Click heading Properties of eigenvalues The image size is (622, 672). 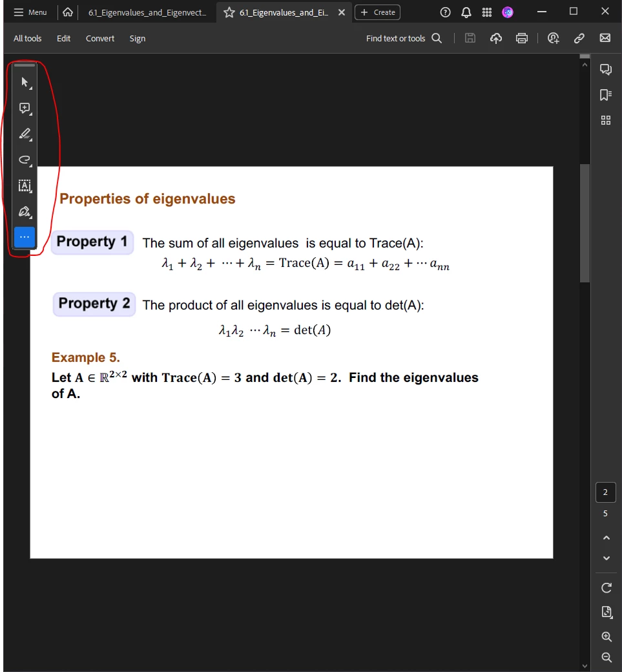pyautogui.click(x=147, y=199)
